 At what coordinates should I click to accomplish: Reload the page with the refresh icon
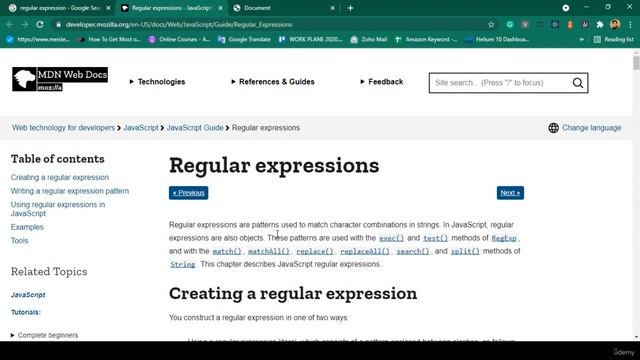point(40,24)
